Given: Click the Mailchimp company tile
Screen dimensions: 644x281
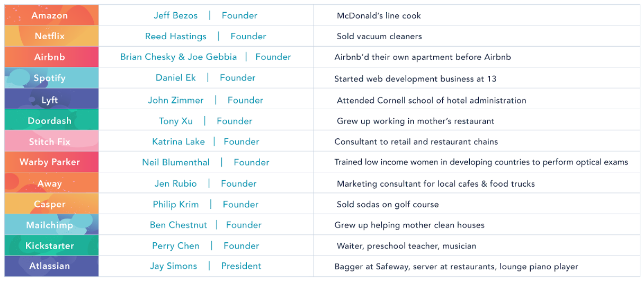Looking at the screenshot, I should coord(50,225).
